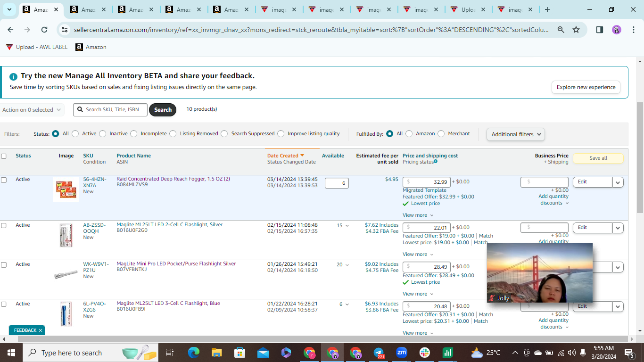This screenshot has width=644, height=362.
Task: Select the Listing Removed status filter
Action: click(x=173, y=134)
